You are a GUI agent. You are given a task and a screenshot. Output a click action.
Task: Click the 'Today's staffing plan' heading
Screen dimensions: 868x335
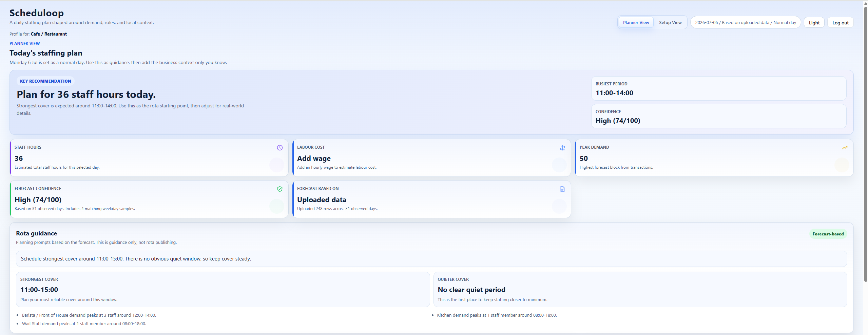pos(46,53)
